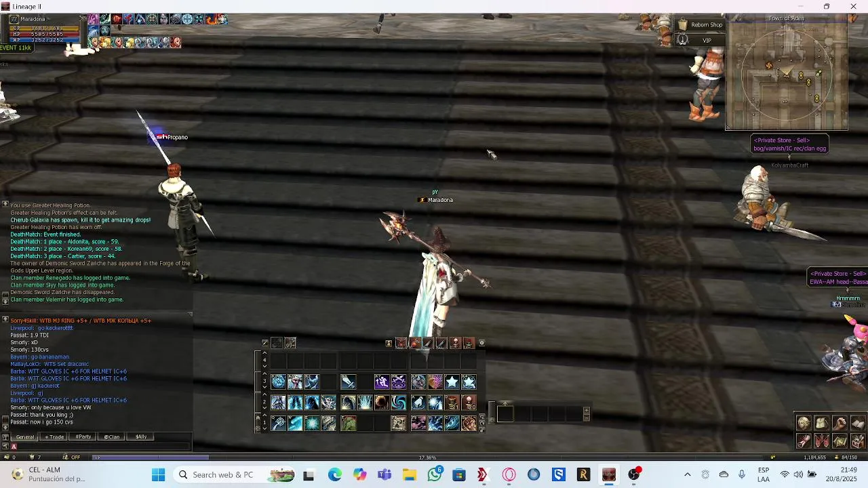Click the Reborn Shop icon
Viewport: 868px width, 488px height.
(683, 25)
